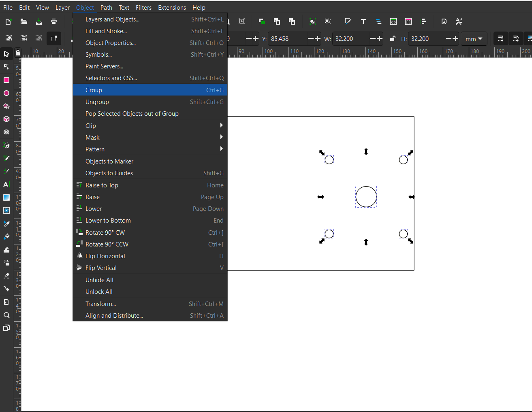Viewport: 532px width, 412px height.
Task: Open the Extensions menu
Action: point(172,7)
